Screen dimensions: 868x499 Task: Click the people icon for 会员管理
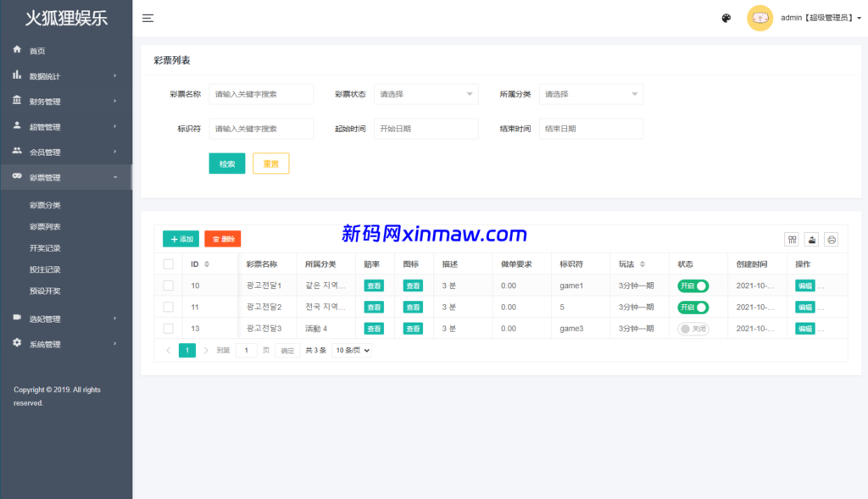coord(17,151)
